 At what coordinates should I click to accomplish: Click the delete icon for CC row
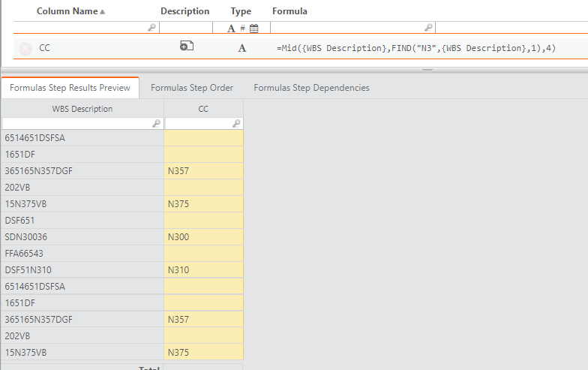pyautogui.click(x=25, y=48)
